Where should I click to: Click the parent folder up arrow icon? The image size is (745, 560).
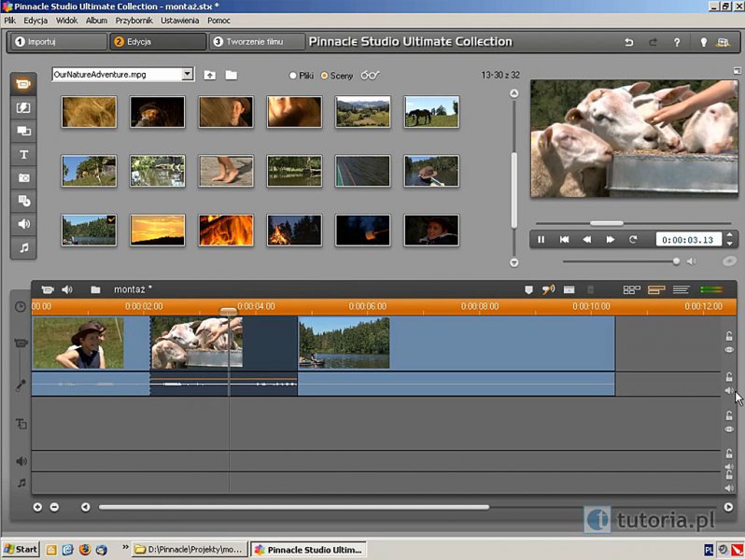point(210,75)
